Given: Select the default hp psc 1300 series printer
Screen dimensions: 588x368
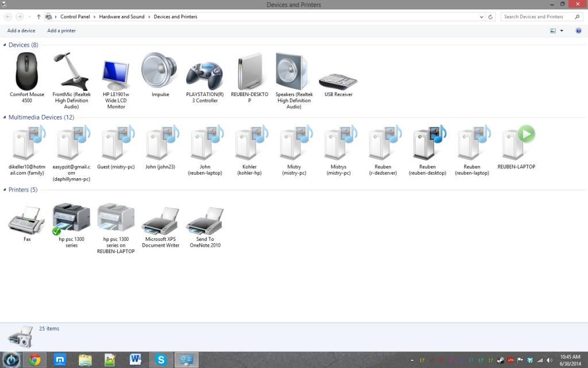Looking at the screenshot, I should click(71, 225).
